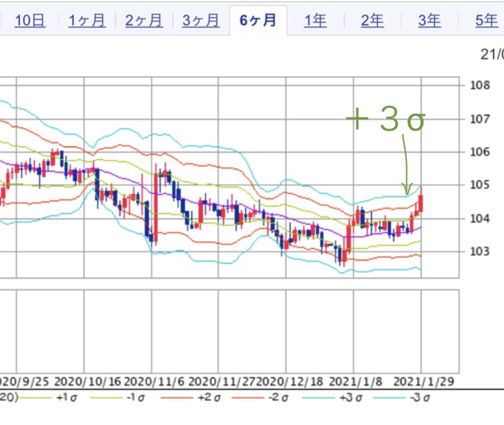Click the 108 price axis label
504x425 pixels.
479,86
